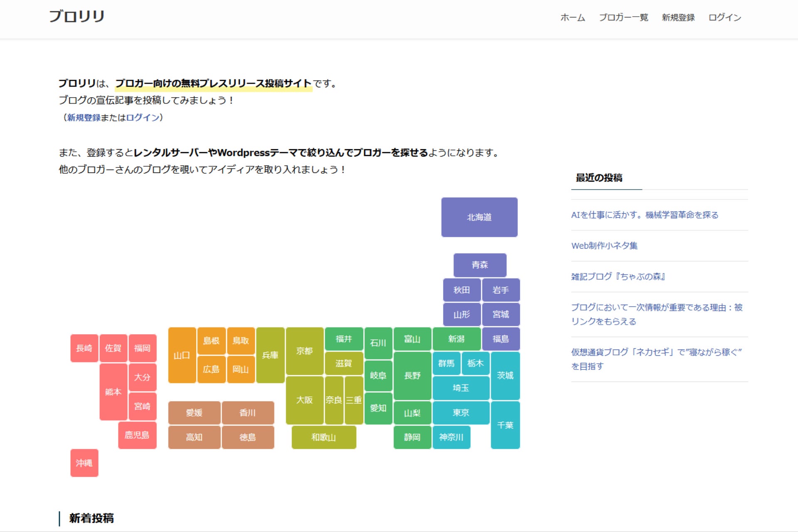Click the ブロリリ site logo
This screenshot has height=532, width=798.
point(76,17)
